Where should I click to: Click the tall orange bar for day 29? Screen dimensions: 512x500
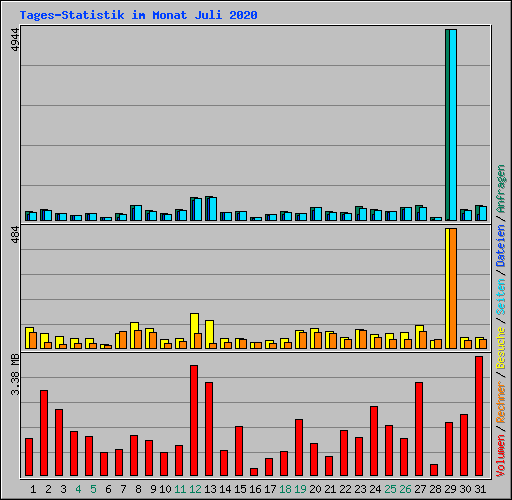453,289
